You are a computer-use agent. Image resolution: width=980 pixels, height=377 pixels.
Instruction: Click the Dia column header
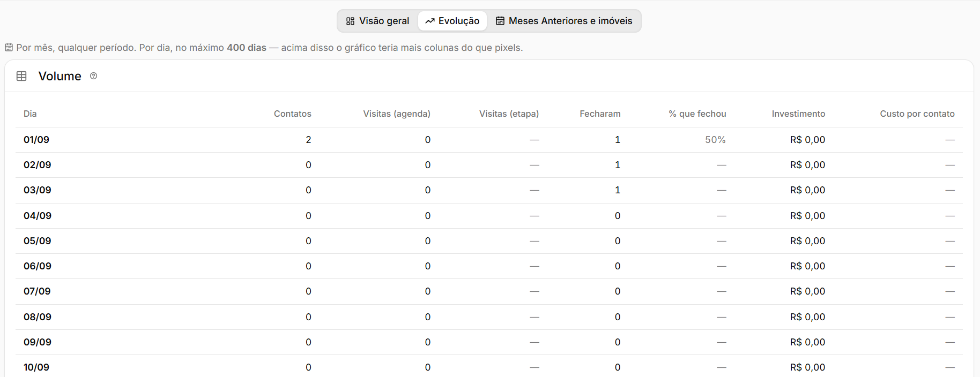click(30, 114)
